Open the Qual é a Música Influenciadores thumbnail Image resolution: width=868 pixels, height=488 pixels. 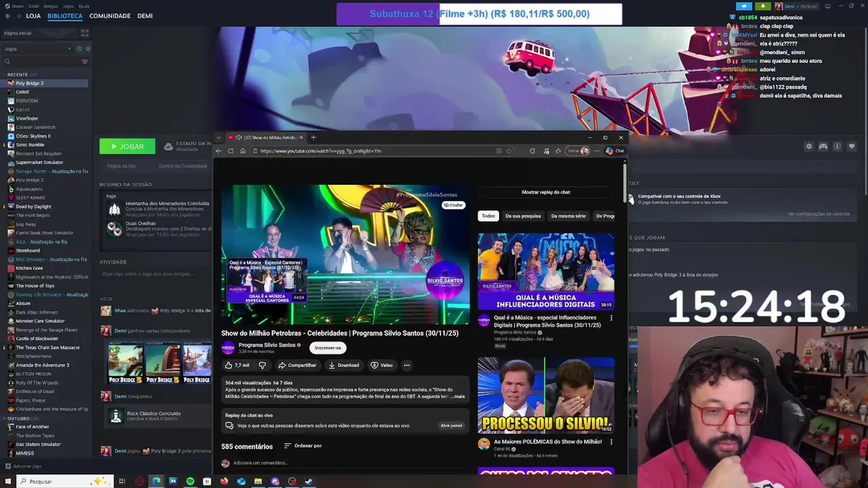(546, 271)
